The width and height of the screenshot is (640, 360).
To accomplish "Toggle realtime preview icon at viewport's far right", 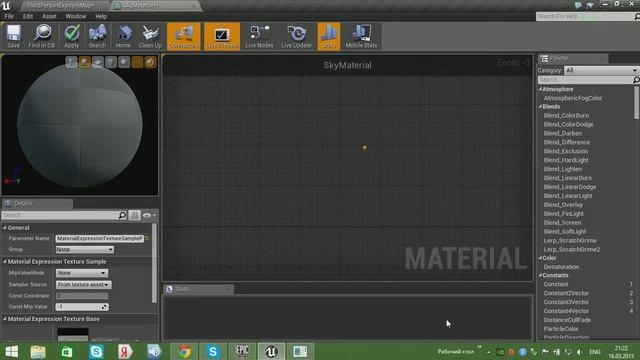I will 150,62.
